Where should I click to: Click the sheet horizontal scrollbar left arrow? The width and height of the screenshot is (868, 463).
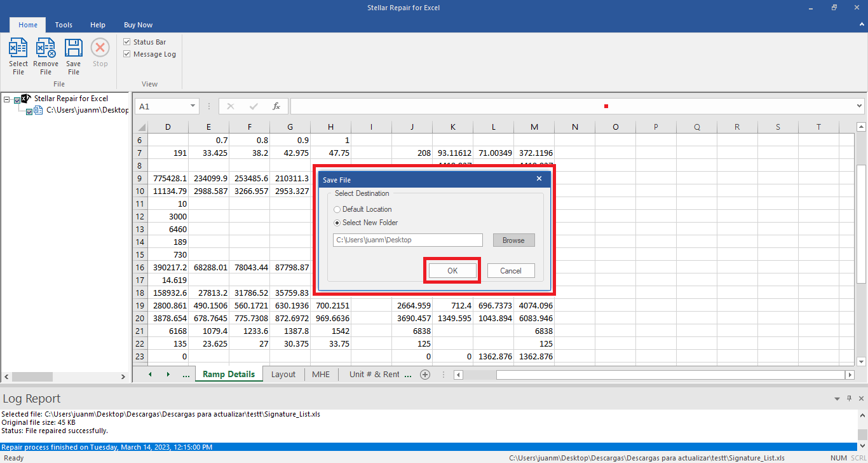[x=459, y=375]
